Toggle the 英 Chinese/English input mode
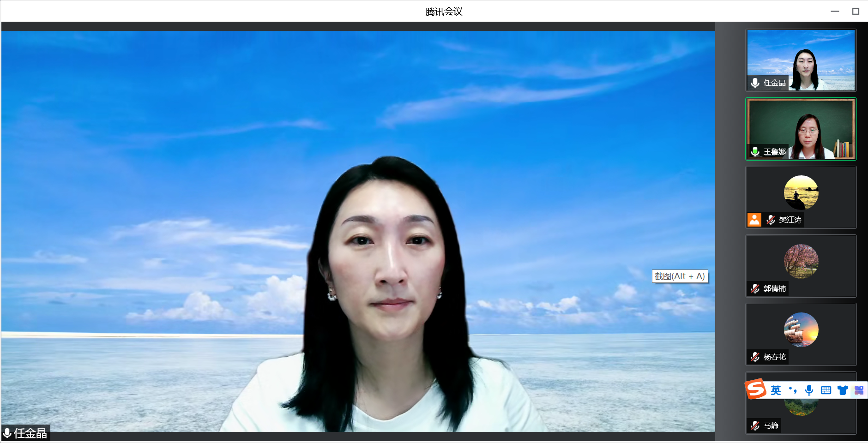 point(776,390)
